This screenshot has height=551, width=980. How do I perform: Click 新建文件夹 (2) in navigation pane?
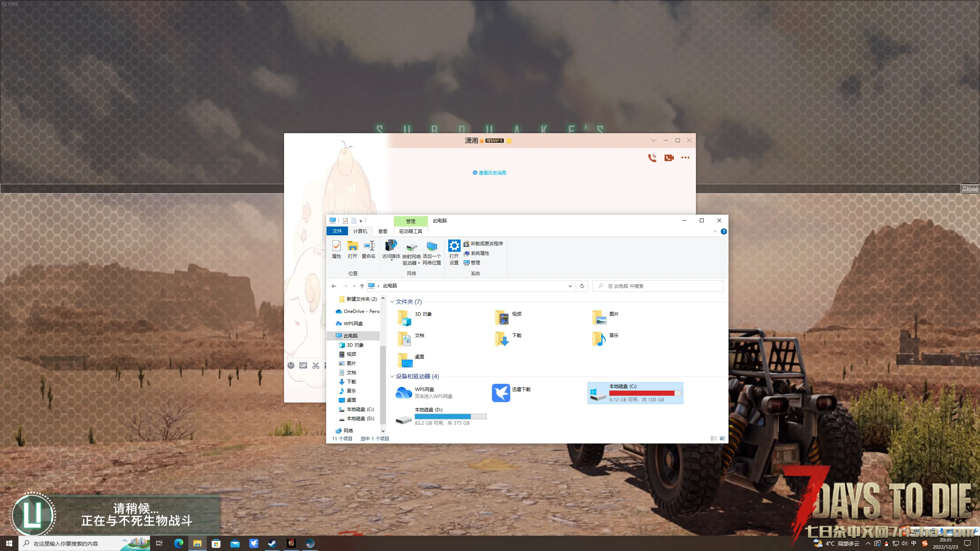[x=358, y=299]
